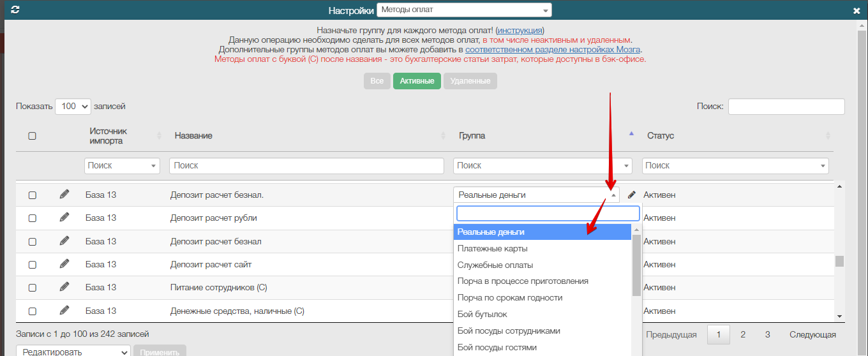
Task: Open the Группа filter dropdown
Action: (x=542, y=165)
